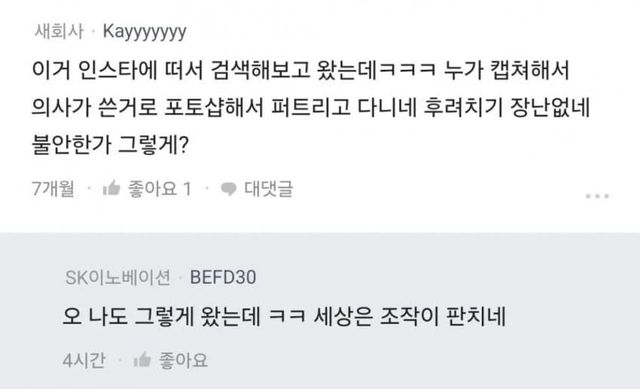The width and height of the screenshot is (640, 389).
Task: Select the comment line starting with 이거 인스타에
Action: click(300, 70)
